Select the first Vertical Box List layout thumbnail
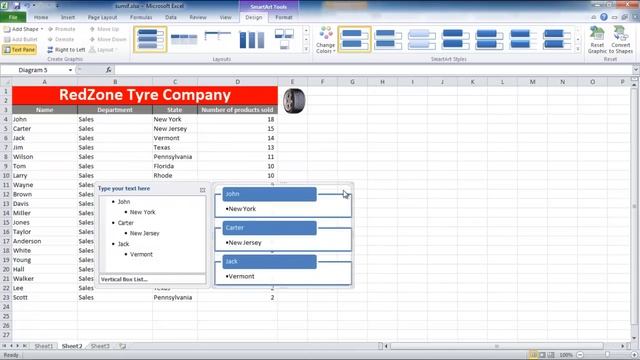 [150, 40]
